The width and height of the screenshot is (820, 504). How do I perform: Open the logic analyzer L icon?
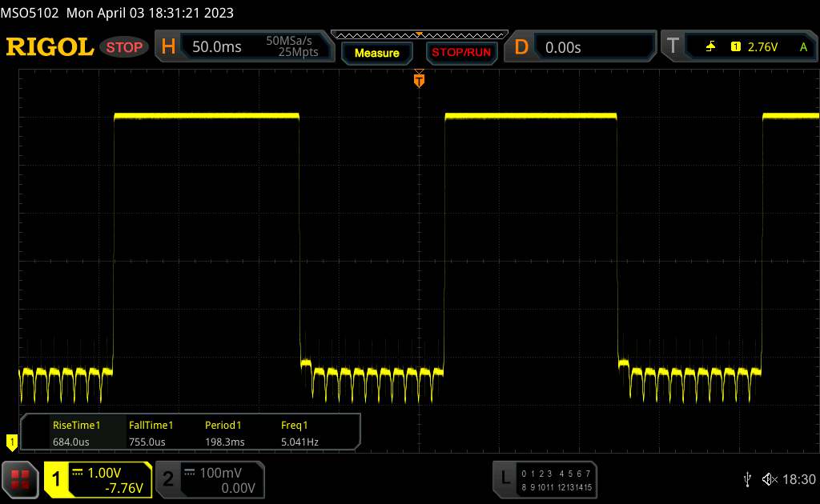coord(505,478)
